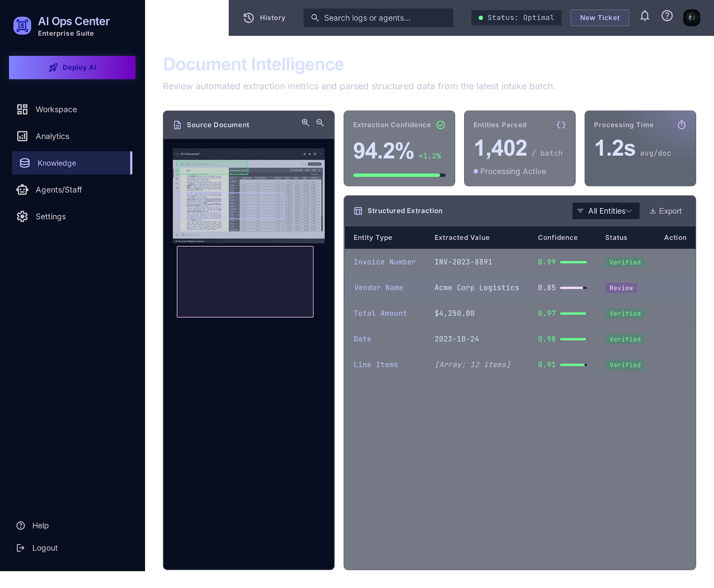Click the Extraction Confidence progress bar
This screenshot has height=588, width=714.
pos(399,175)
